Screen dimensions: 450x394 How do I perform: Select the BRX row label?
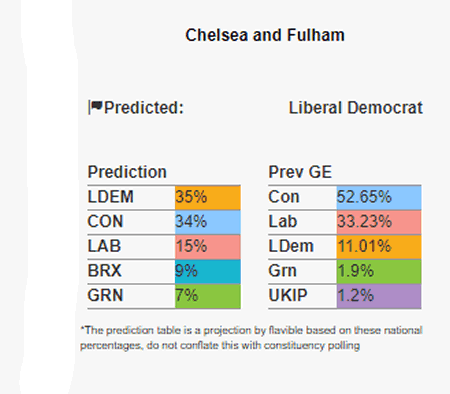[104, 271]
